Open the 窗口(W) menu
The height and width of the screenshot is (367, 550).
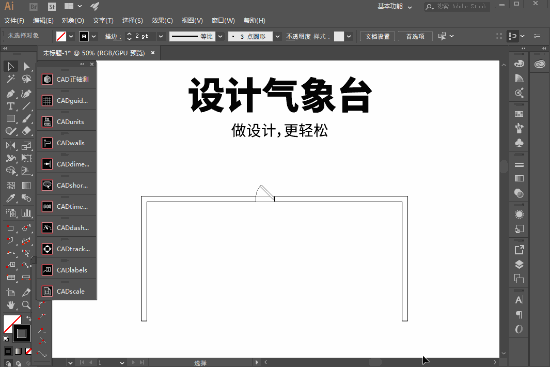coord(223,20)
